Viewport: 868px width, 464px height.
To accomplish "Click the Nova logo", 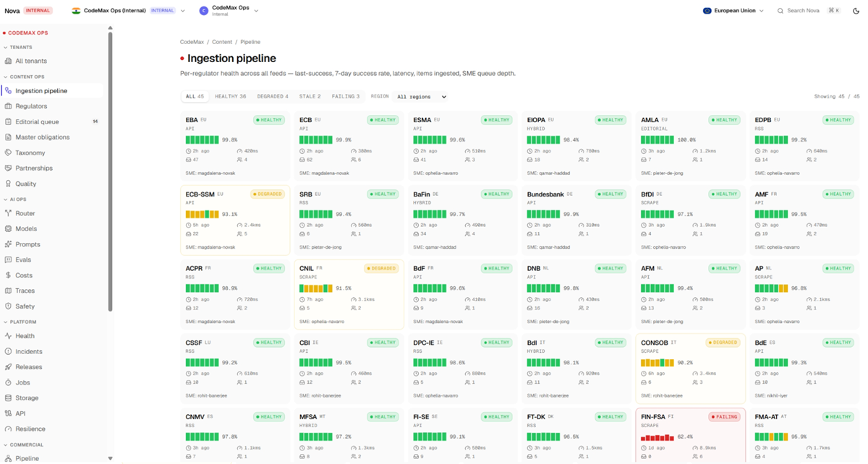I will (12, 11).
